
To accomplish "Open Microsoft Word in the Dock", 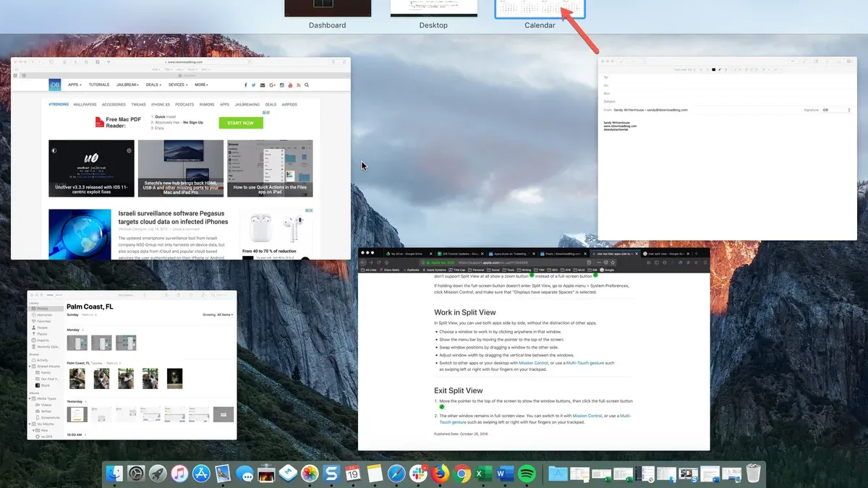I will pyautogui.click(x=505, y=474).
